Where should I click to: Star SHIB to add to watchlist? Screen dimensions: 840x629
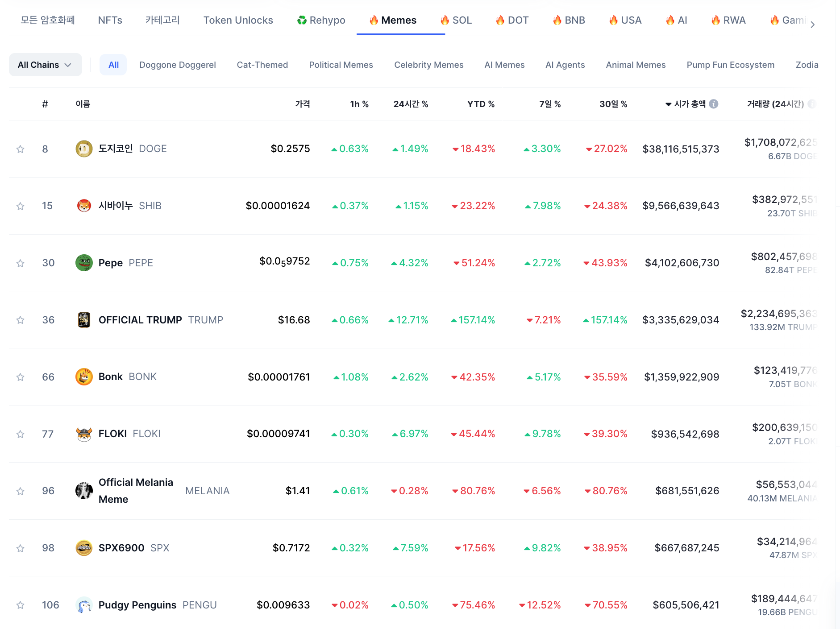pos(20,206)
